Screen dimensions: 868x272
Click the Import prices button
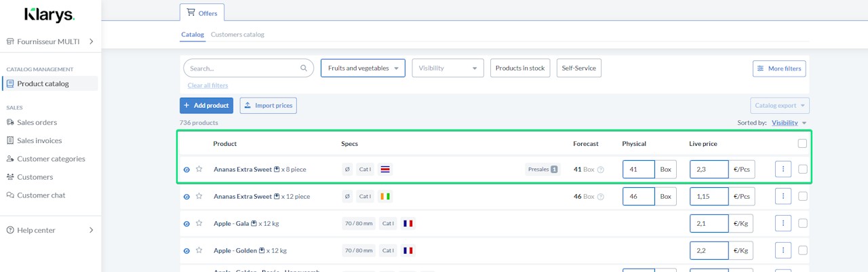(268, 106)
